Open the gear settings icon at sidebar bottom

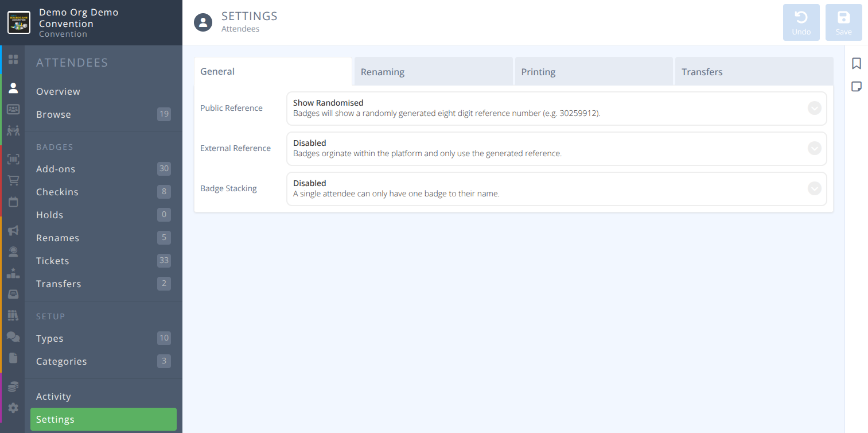coord(13,406)
